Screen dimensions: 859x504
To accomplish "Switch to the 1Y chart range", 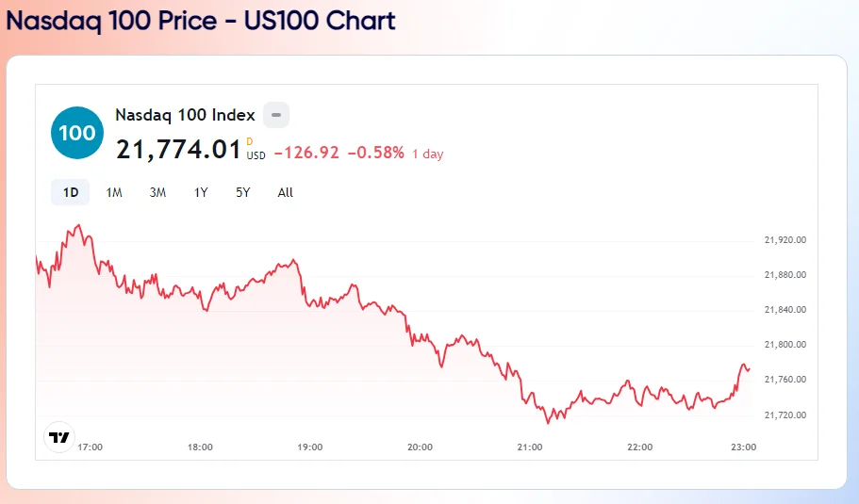I will click(201, 192).
